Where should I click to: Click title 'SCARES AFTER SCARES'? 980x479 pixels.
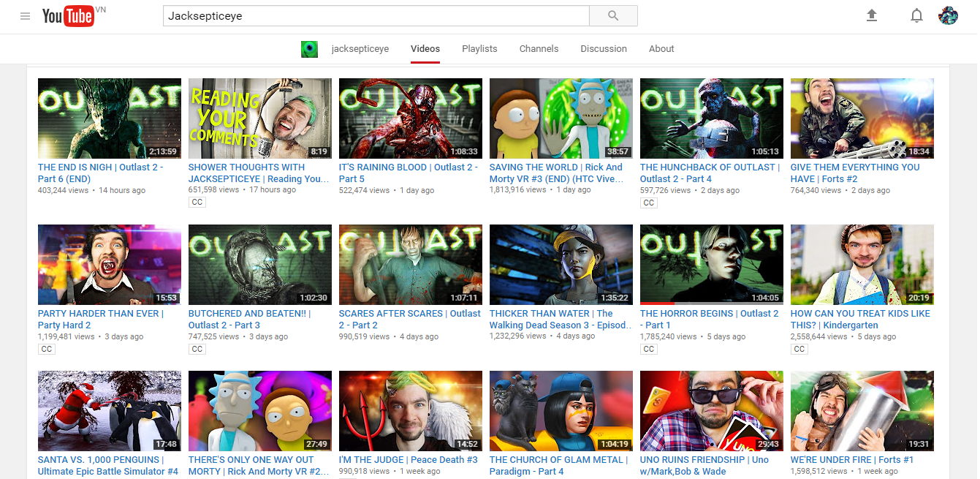410,319
